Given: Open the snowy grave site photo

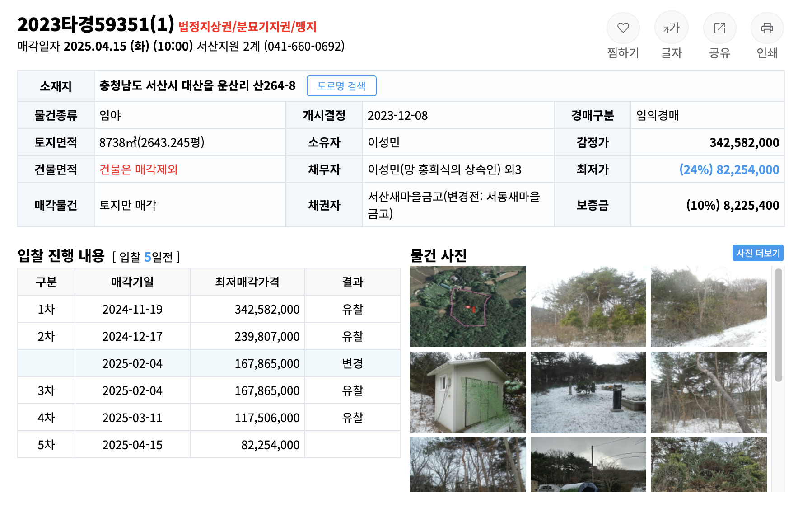Looking at the screenshot, I should [588, 392].
